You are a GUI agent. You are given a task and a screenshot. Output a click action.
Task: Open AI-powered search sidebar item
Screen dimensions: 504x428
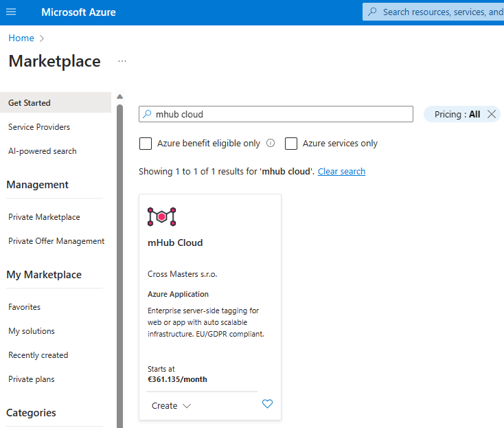point(43,151)
